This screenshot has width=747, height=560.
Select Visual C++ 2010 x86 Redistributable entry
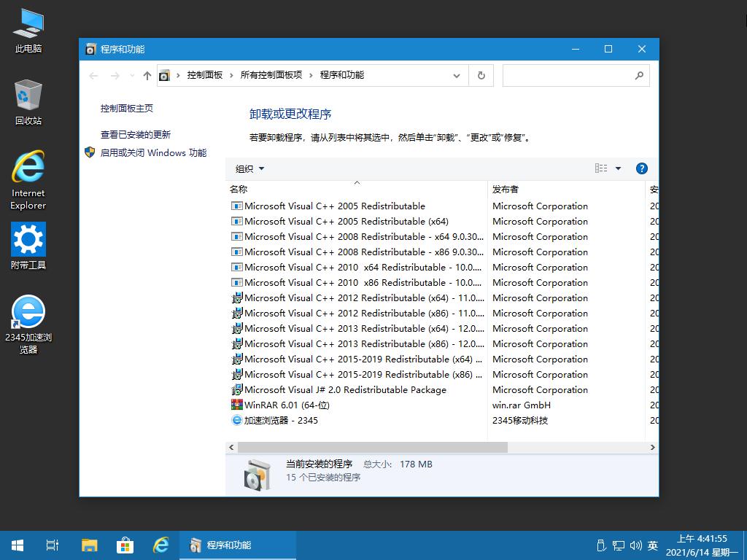point(356,282)
